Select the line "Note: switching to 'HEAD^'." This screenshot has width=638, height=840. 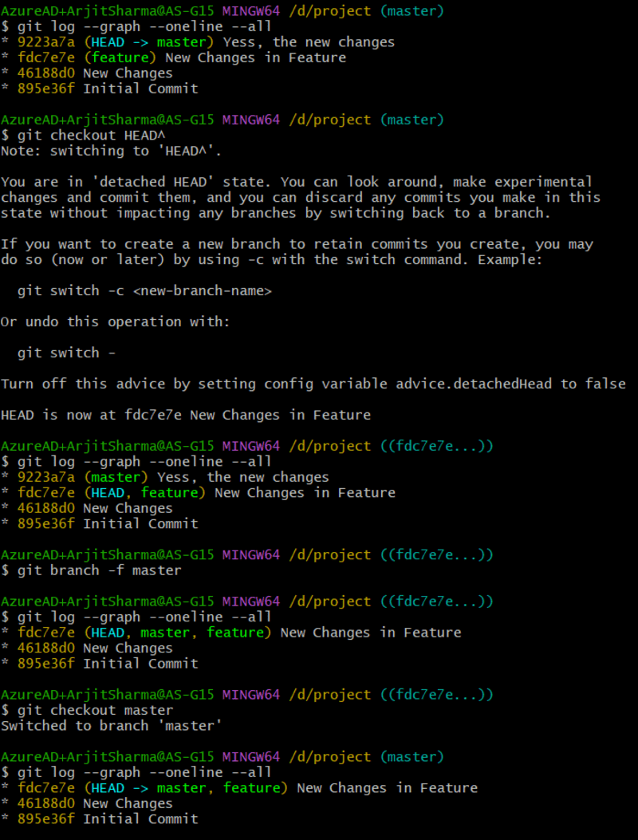pos(112,151)
